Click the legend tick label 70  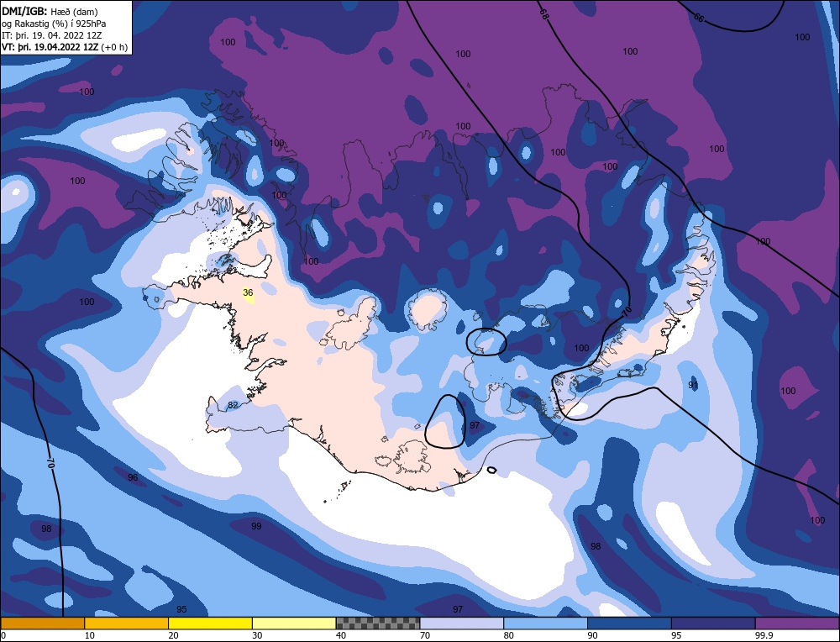click(x=425, y=636)
